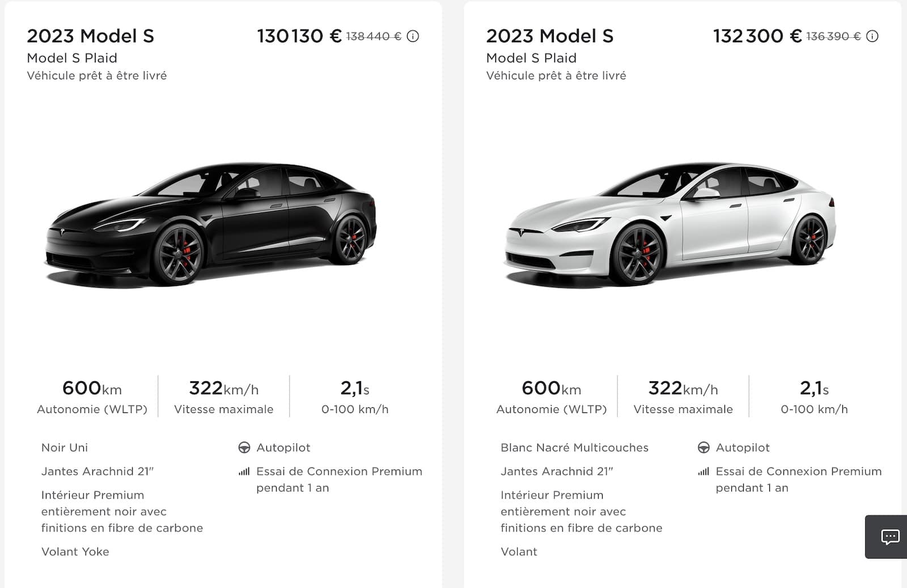
Task: Click Autopilot steering wheel icon on black car card
Action: click(x=244, y=448)
